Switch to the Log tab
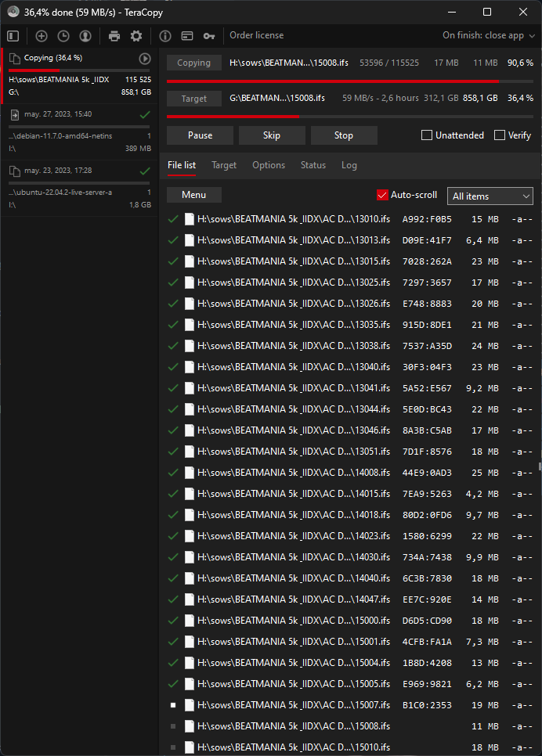 coord(349,165)
